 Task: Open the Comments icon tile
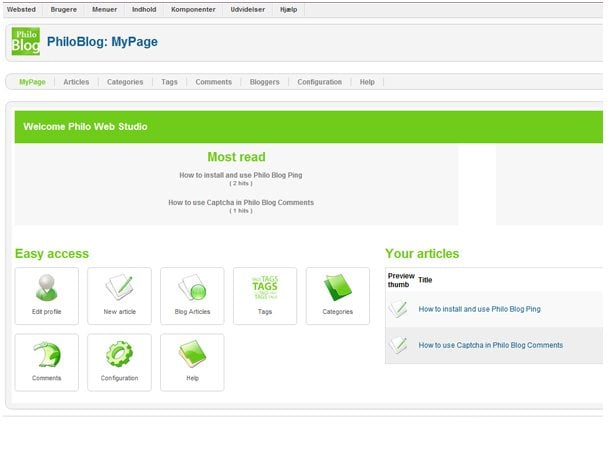click(46, 358)
